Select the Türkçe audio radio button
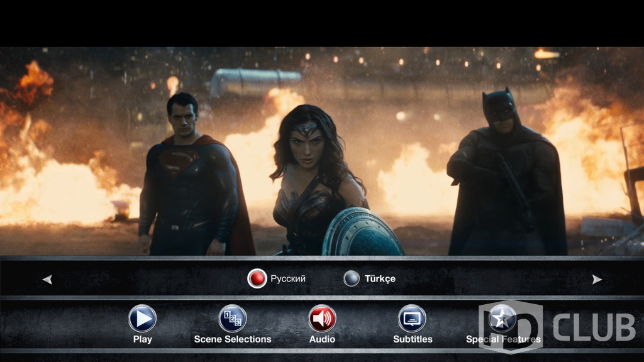Screen dimensions: 644x362 tap(352, 278)
